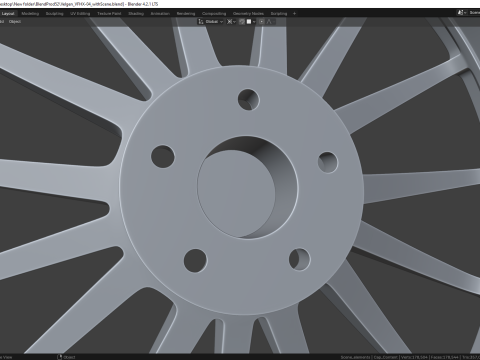Screen dimensions: 480x360
Task: Open the Geometry Nodes workspace tab
Action: [248, 14]
